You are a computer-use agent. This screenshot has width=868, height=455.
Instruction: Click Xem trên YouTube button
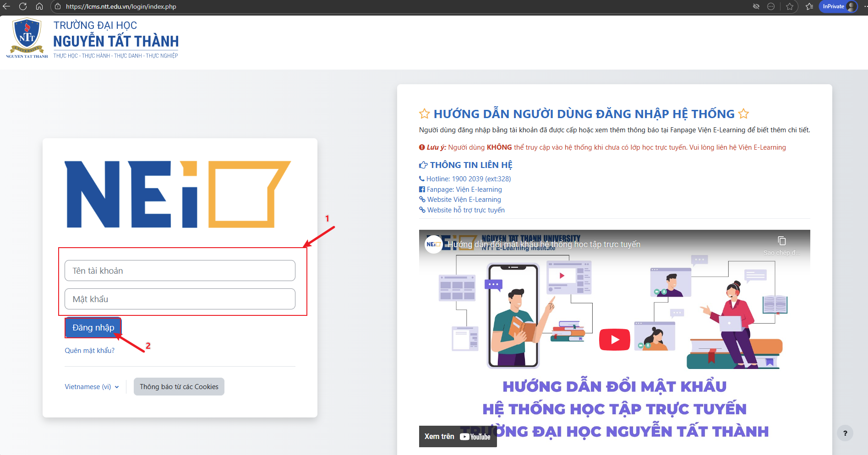pos(458,437)
